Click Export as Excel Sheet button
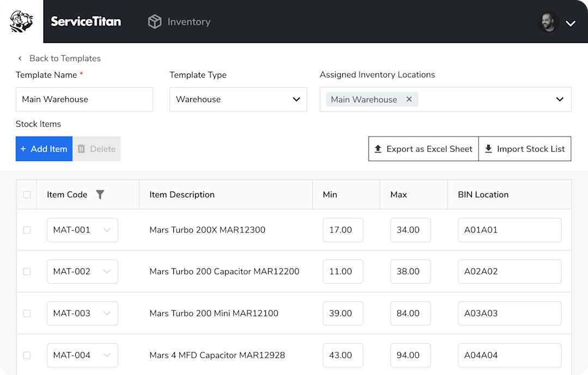This screenshot has width=588, height=375. pyautogui.click(x=423, y=149)
